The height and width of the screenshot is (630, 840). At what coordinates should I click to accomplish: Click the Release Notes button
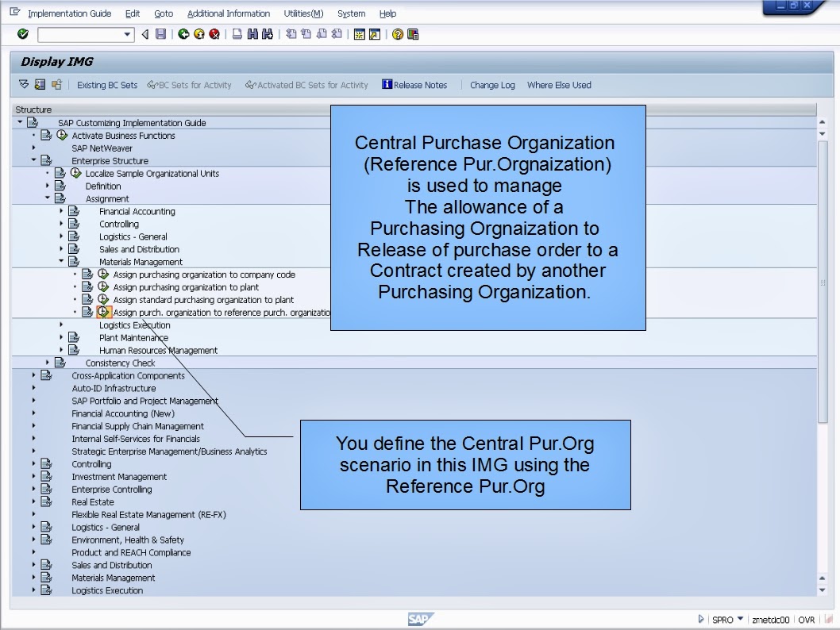coord(414,85)
